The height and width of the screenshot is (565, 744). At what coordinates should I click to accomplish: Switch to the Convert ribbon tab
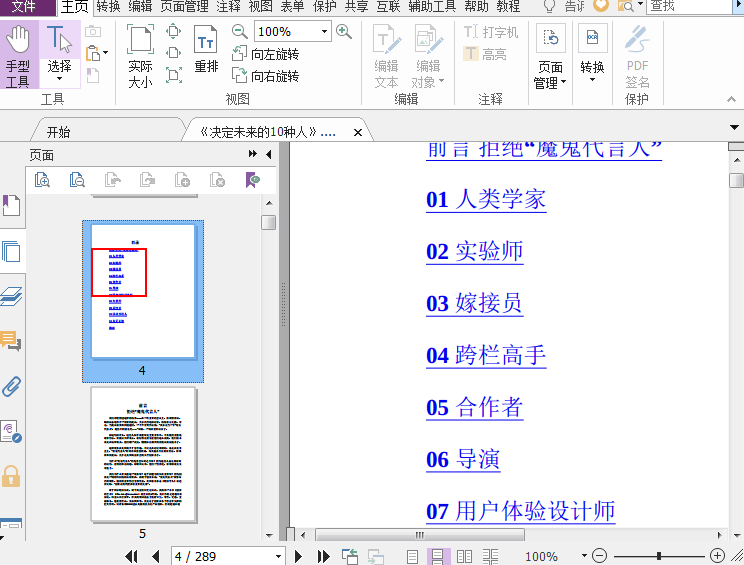coord(109,6)
